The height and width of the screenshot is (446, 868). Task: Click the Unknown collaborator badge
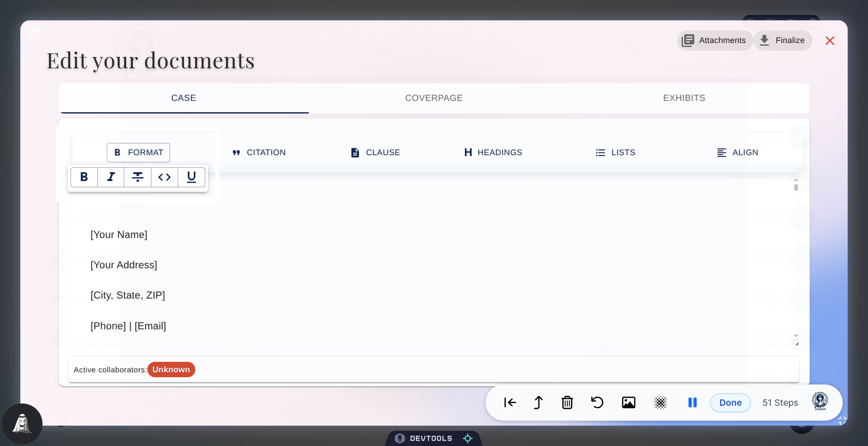(x=171, y=370)
